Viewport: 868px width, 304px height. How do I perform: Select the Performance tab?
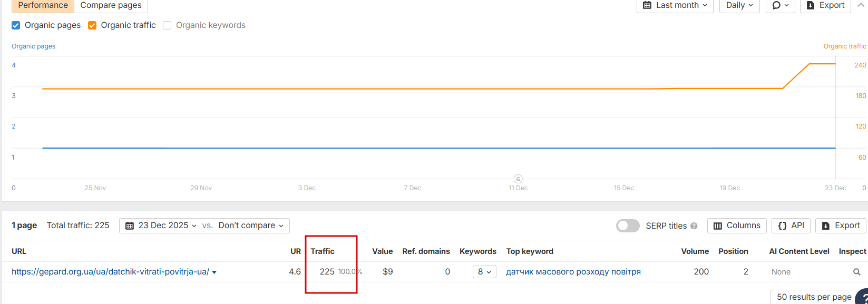(x=43, y=5)
